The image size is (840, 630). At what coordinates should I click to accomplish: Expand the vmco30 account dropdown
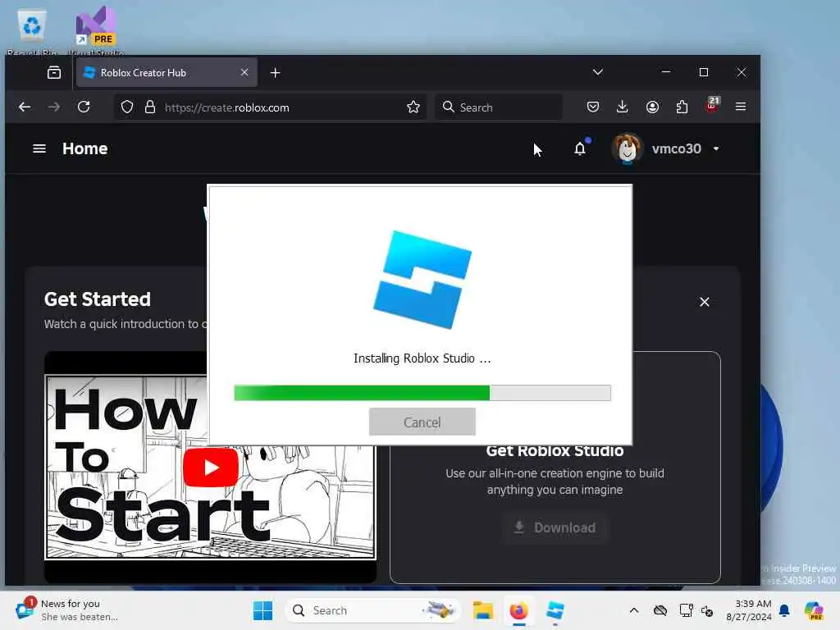click(716, 148)
